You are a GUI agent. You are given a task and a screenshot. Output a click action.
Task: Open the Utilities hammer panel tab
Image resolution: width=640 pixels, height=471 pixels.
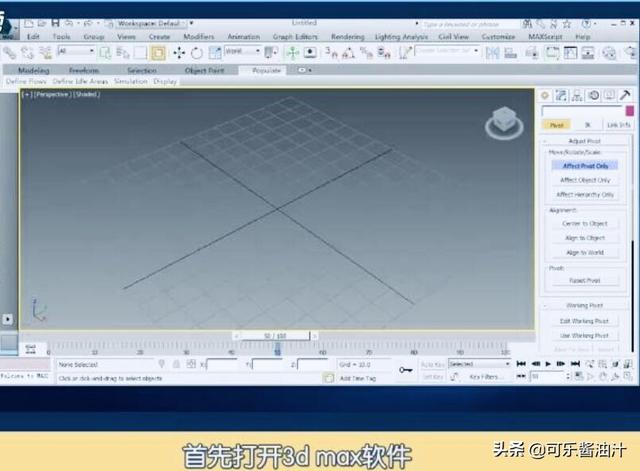[625, 96]
